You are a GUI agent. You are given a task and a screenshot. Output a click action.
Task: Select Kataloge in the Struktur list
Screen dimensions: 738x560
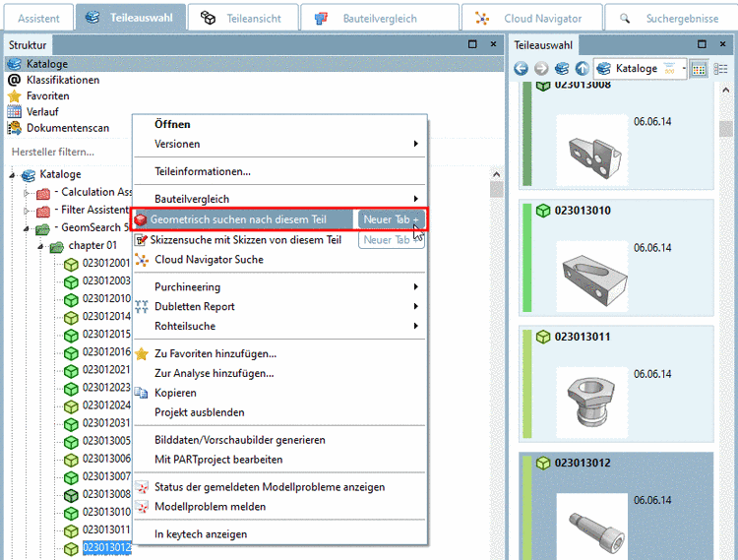coord(254,64)
